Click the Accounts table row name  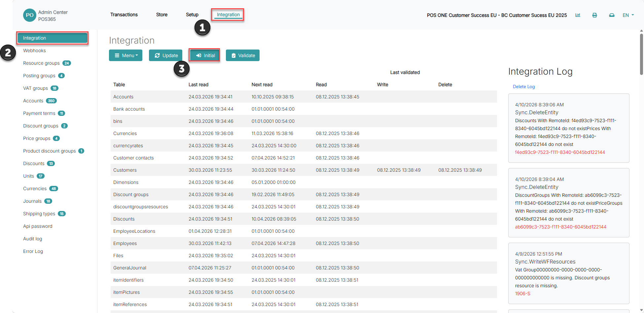(123, 97)
